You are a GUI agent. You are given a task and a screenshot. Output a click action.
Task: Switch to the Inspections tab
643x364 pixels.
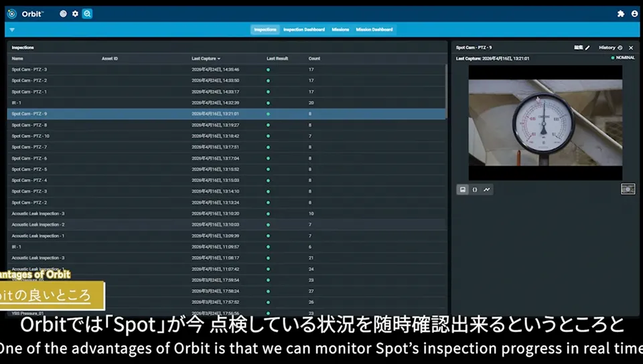pos(265,29)
